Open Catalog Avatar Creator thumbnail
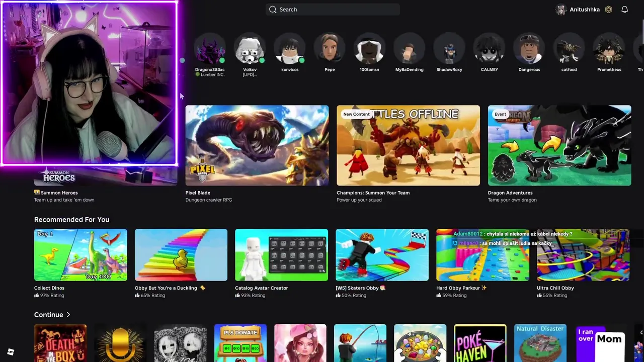The image size is (644, 362). coord(281,255)
